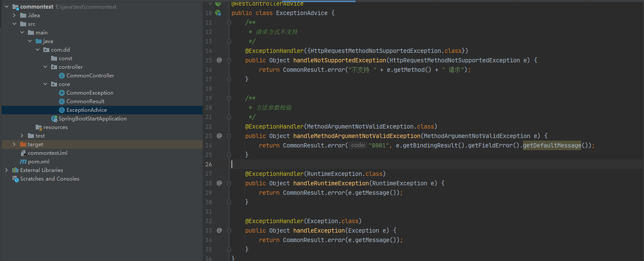Screen dimensions: 644x261
Task: Fold handleException method at line 33
Action: (229, 230)
